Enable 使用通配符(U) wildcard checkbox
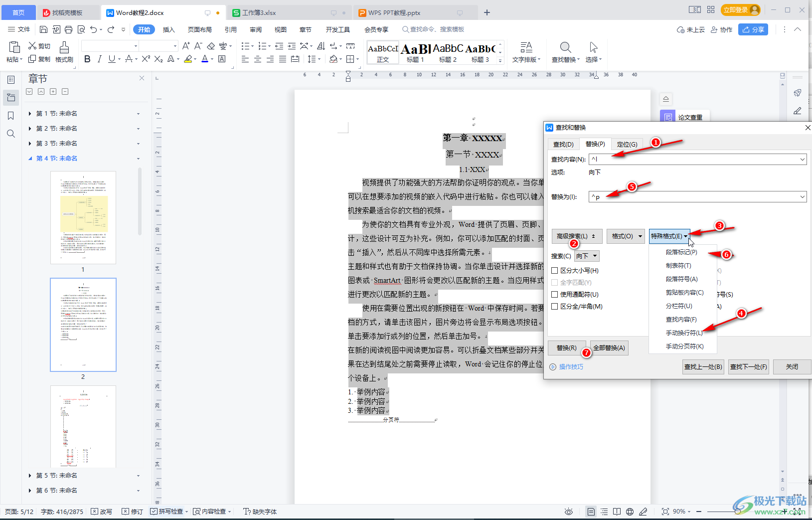Screen dimensions: 812x520 pyautogui.click(x=555, y=294)
